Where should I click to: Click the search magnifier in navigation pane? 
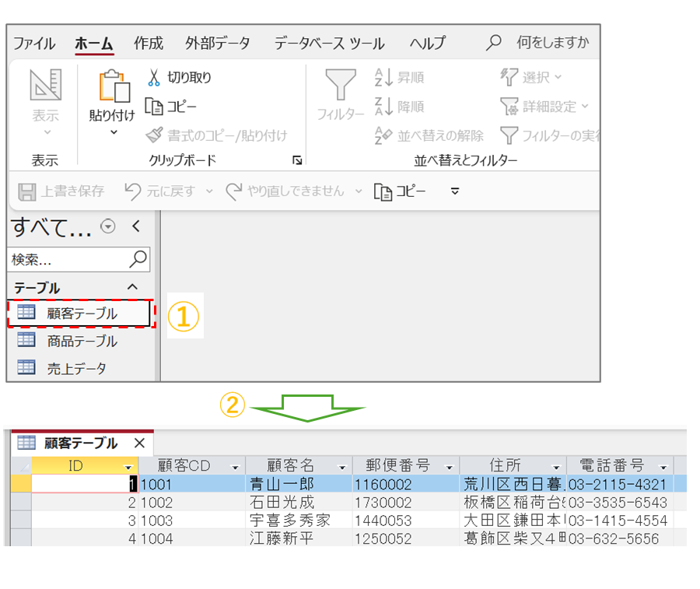coord(138,259)
